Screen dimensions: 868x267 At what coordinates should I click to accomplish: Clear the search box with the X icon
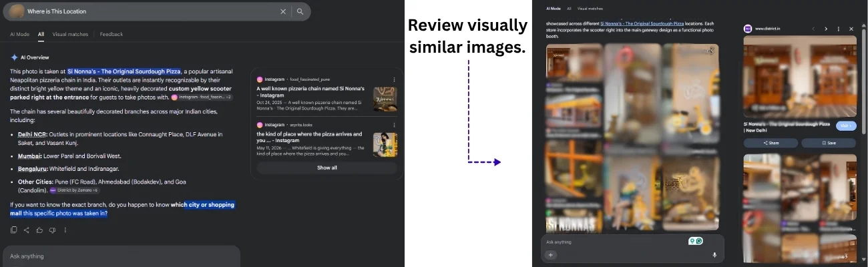click(283, 11)
